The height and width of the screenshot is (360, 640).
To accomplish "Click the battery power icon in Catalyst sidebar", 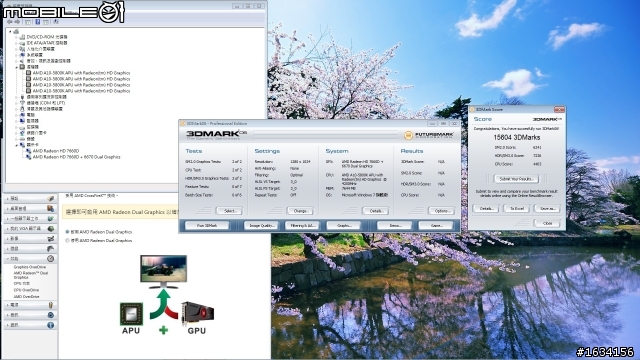I will [51, 305].
